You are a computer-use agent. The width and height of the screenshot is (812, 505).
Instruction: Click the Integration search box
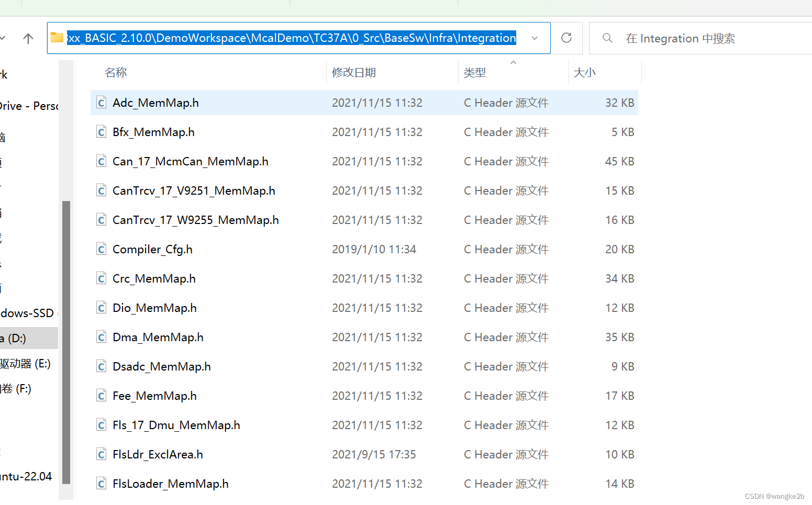[x=702, y=38]
